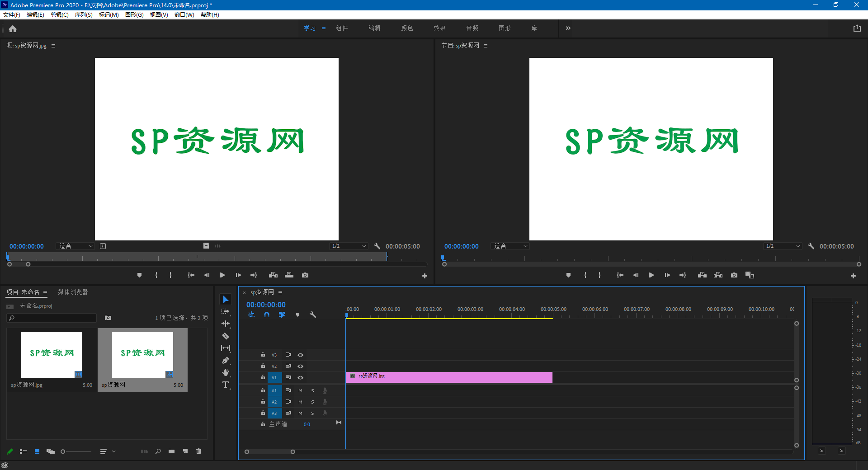868x470 pixels.
Task: Click New Item icon in Project panel
Action: point(185,451)
